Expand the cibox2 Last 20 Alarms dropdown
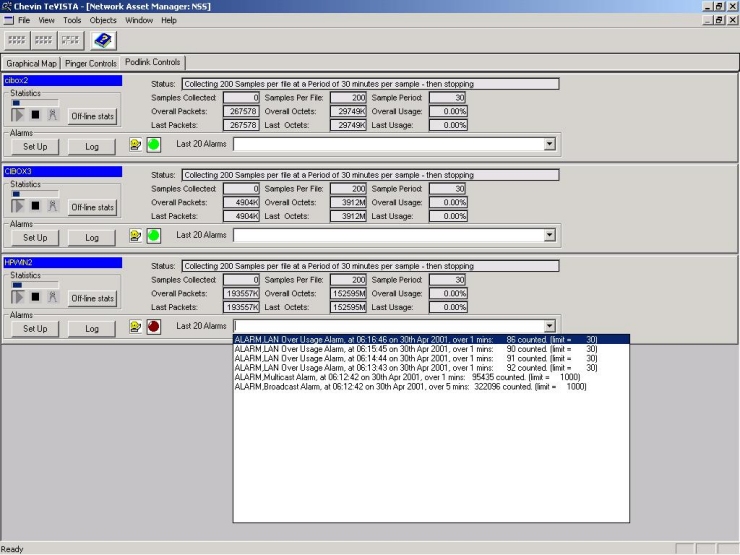Viewport: 740px width, 555px height. click(549, 144)
